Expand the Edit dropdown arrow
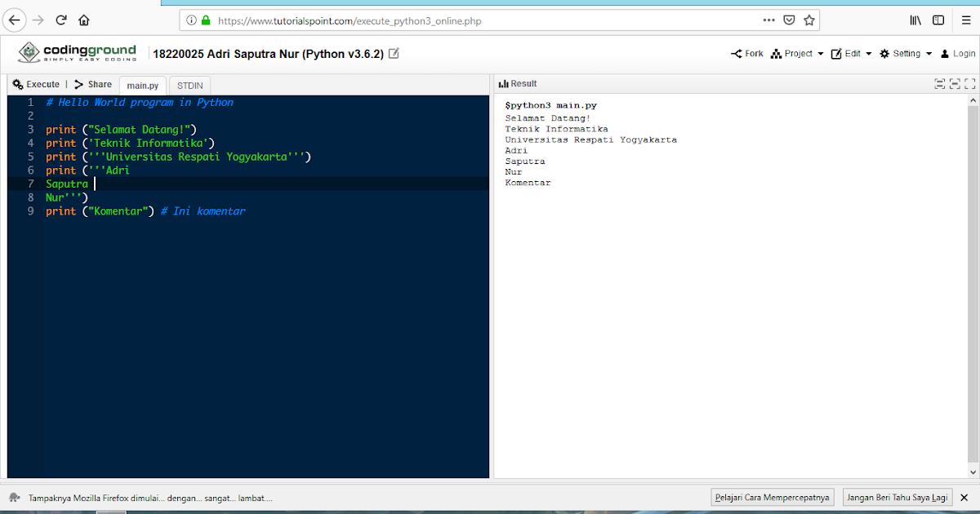The height and width of the screenshot is (514, 980). pos(868,54)
